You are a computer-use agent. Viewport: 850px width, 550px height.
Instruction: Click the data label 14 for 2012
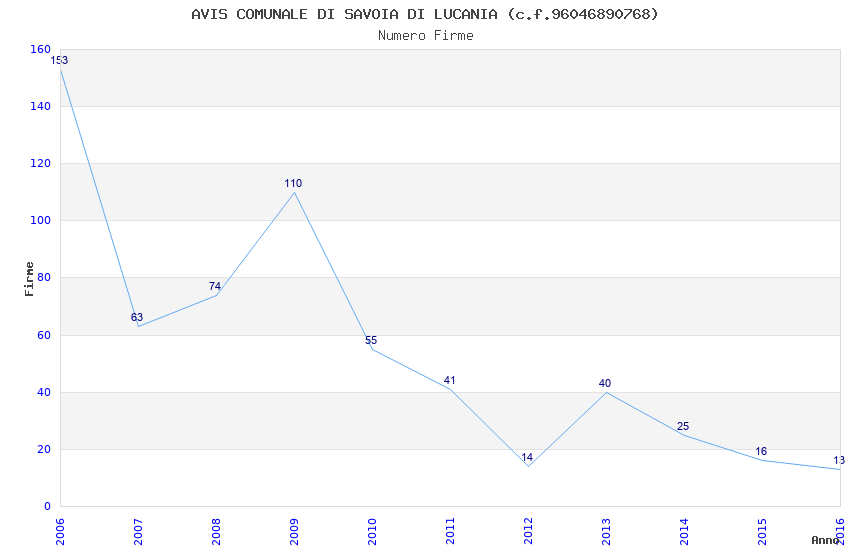click(527, 457)
